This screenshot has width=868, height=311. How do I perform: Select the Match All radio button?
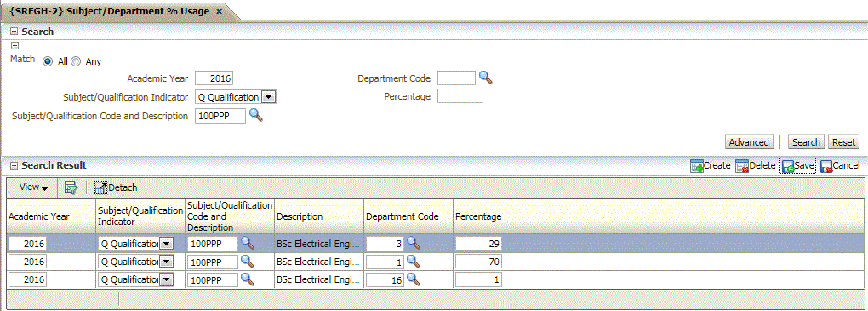coord(49,61)
